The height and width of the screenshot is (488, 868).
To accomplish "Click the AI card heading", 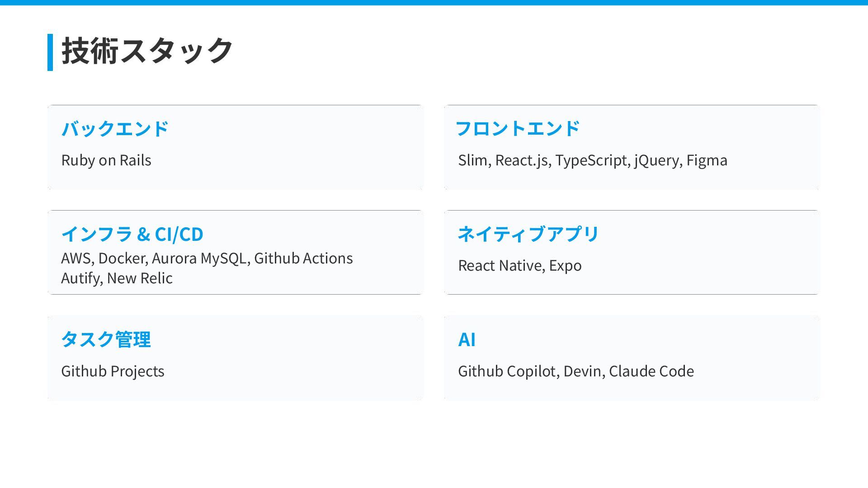I will [467, 339].
